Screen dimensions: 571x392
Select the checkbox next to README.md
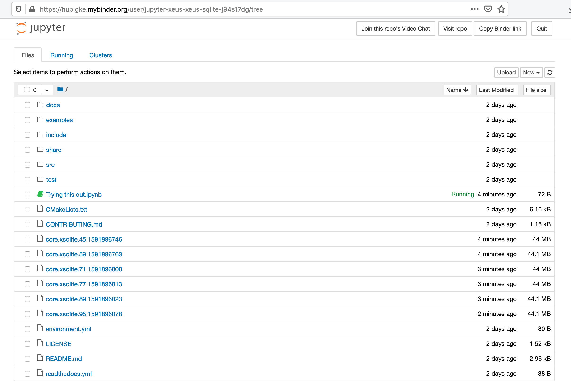coord(27,359)
